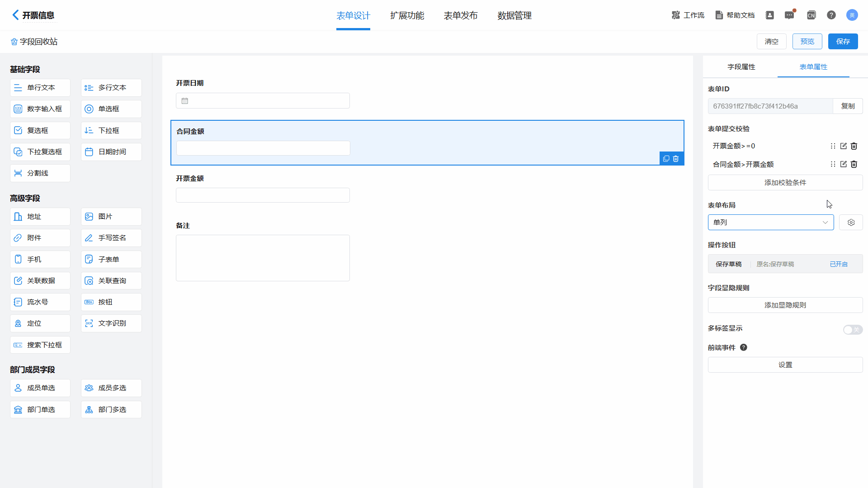Open the 字段属性 tab
Image resolution: width=868 pixels, height=488 pixels.
[741, 67]
